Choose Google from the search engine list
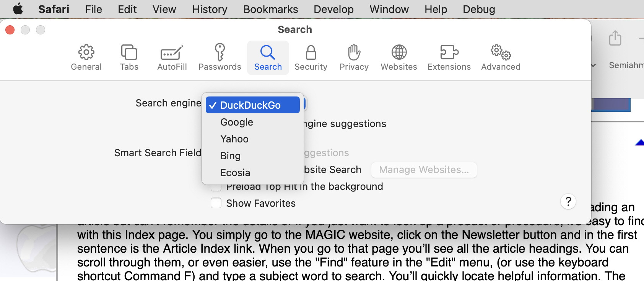Image resolution: width=644 pixels, height=281 pixels. click(252, 122)
